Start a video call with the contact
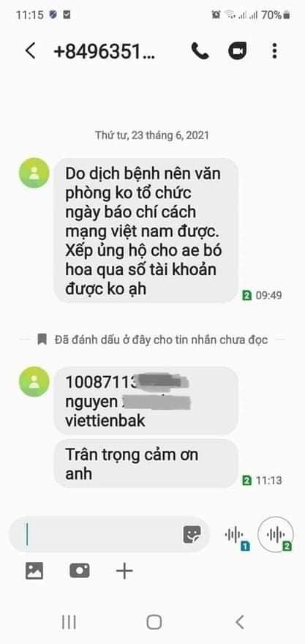 238,51
